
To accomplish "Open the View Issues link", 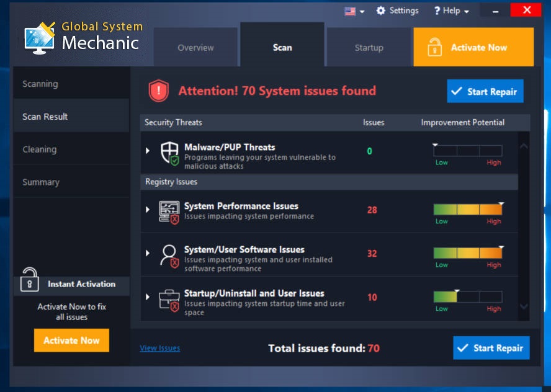I will pos(160,348).
